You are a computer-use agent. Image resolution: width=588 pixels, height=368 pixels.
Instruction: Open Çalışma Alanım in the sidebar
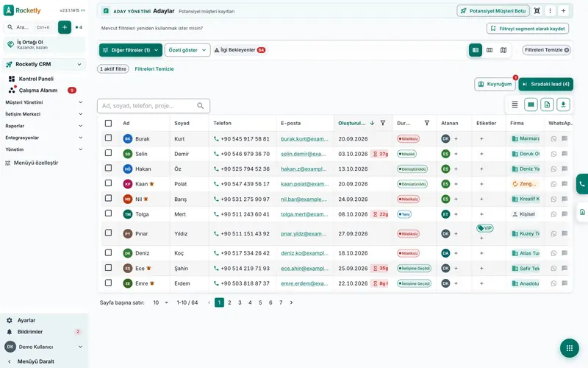(38, 91)
